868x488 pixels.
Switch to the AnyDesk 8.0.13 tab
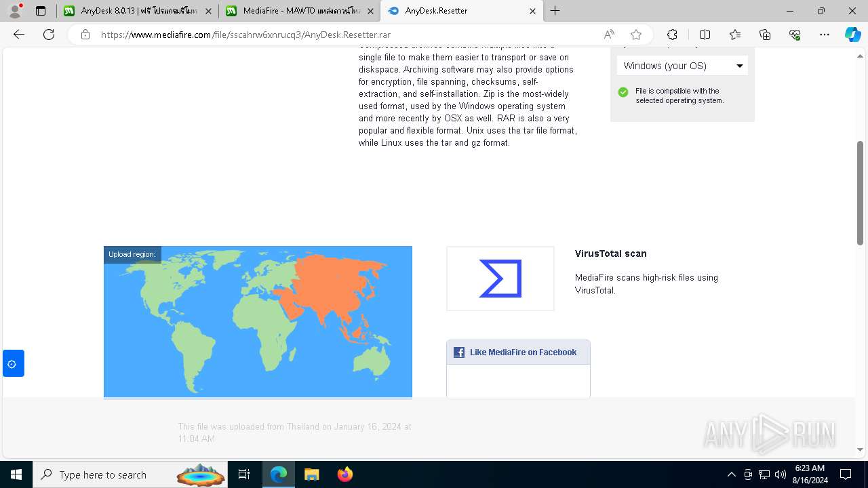coord(137,11)
